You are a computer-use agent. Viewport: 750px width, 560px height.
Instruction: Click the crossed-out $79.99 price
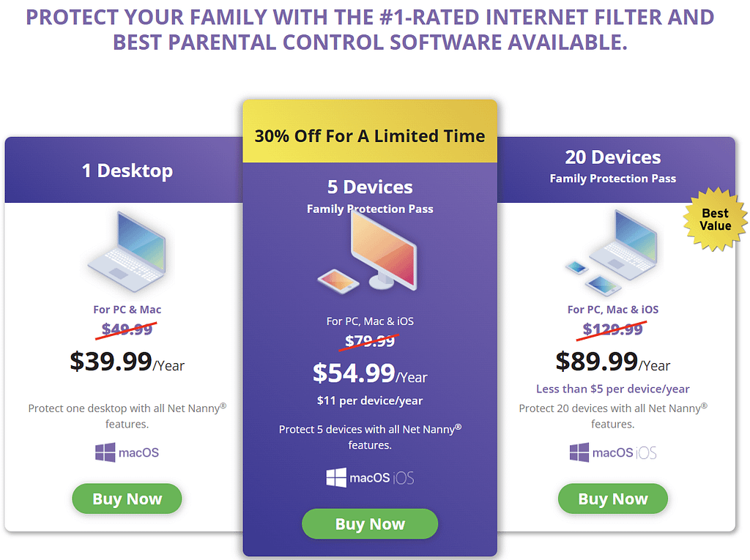click(x=369, y=341)
